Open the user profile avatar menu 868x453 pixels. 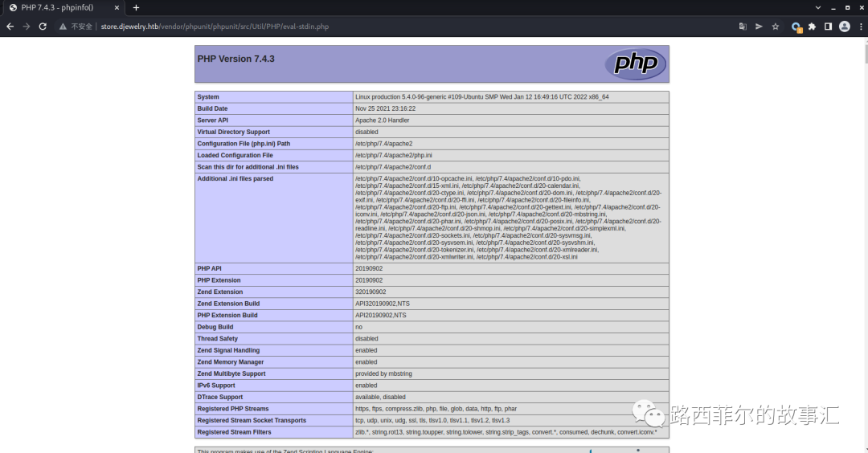(x=844, y=27)
